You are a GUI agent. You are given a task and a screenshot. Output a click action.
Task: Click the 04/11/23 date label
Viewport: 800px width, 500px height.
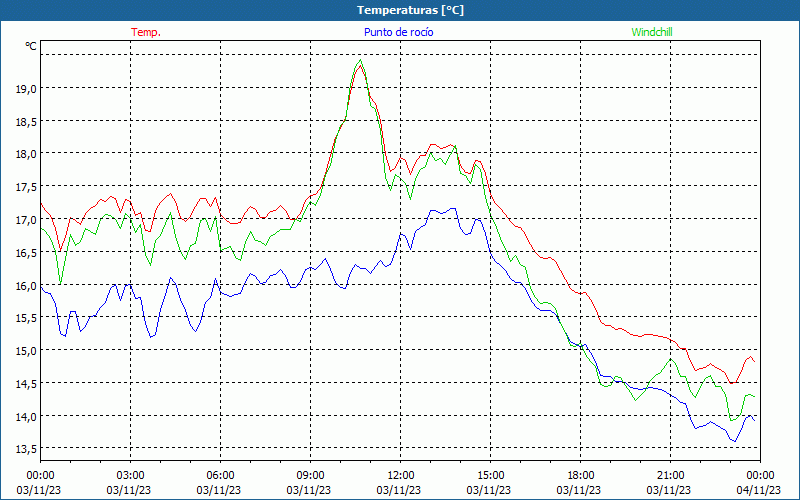(759, 490)
